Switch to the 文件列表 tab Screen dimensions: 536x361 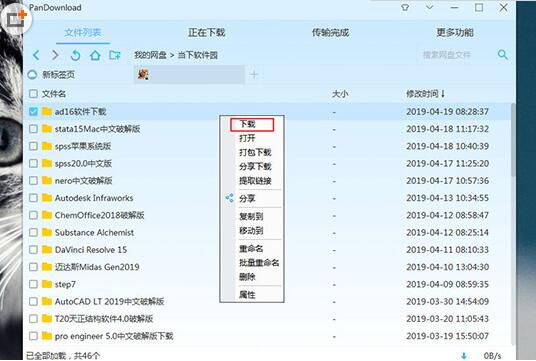coord(83,33)
